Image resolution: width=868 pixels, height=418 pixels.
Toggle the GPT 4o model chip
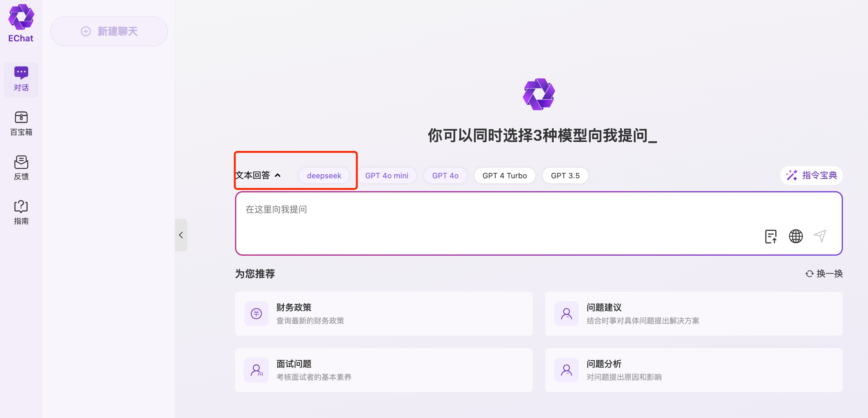[445, 175]
